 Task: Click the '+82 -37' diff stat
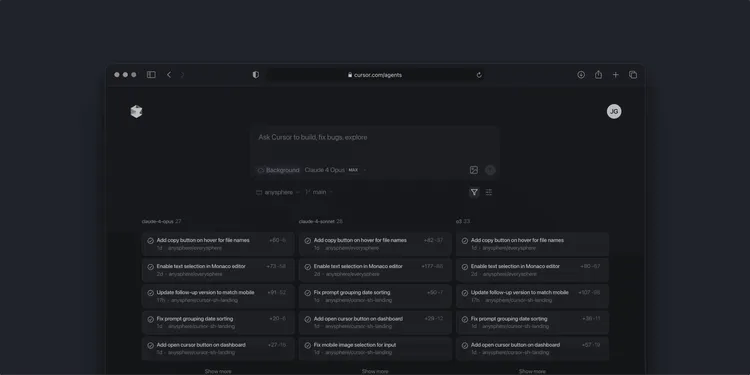click(433, 240)
